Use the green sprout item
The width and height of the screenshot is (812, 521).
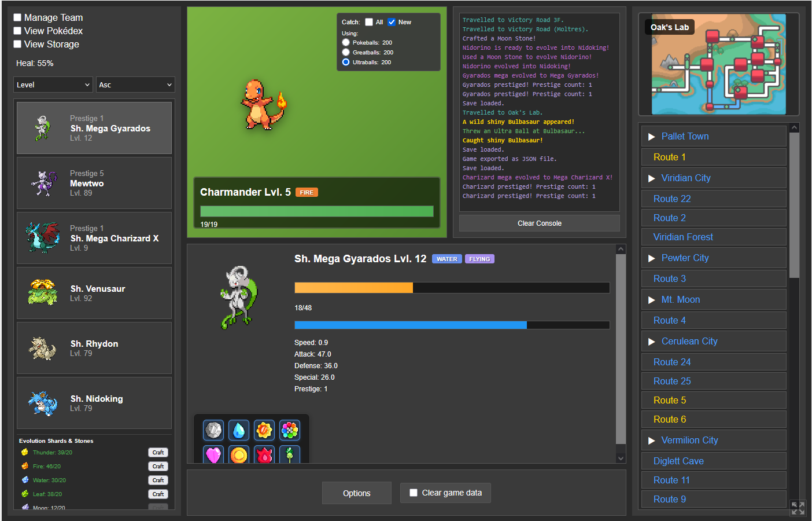pos(290,454)
